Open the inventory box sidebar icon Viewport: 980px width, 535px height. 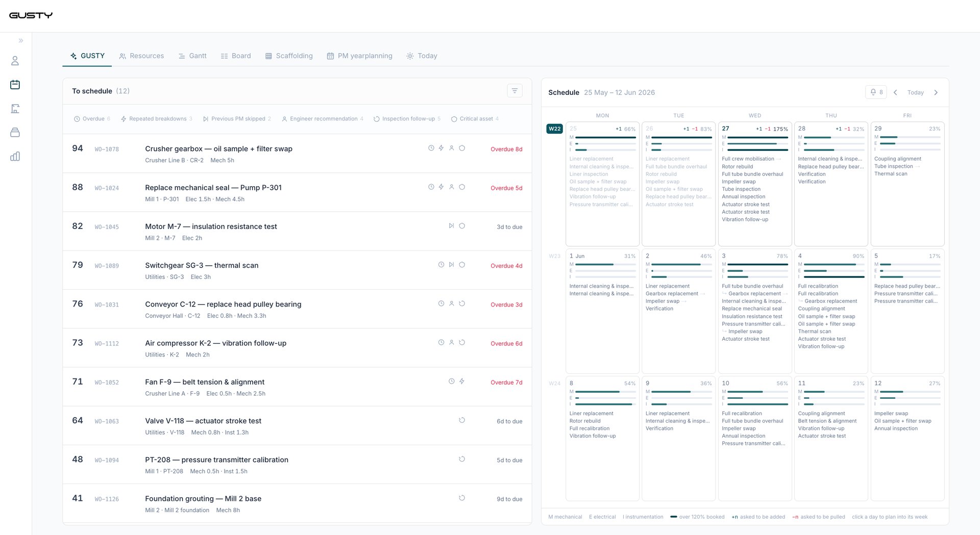tap(15, 133)
